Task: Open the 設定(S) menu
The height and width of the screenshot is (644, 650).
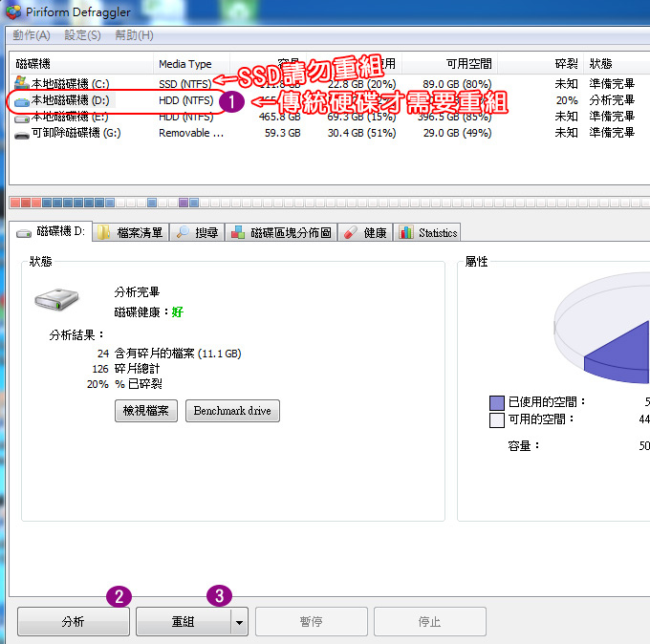Action: pyautogui.click(x=82, y=35)
